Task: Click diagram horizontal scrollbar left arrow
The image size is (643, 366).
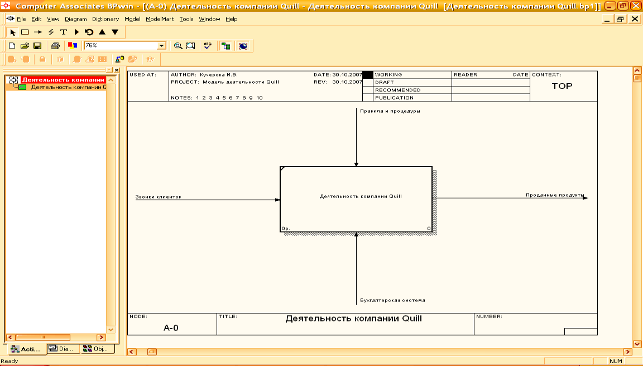Action: [132, 352]
